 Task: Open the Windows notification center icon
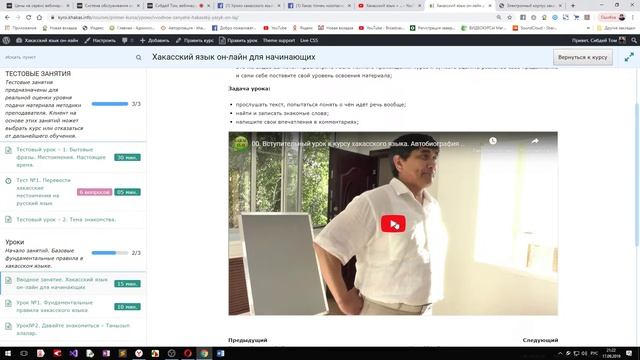pos(629,353)
